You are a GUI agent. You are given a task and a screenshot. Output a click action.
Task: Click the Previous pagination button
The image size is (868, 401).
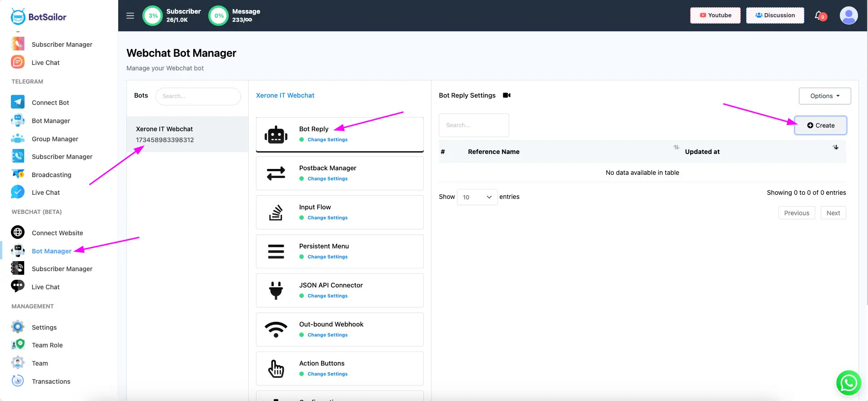[797, 213]
